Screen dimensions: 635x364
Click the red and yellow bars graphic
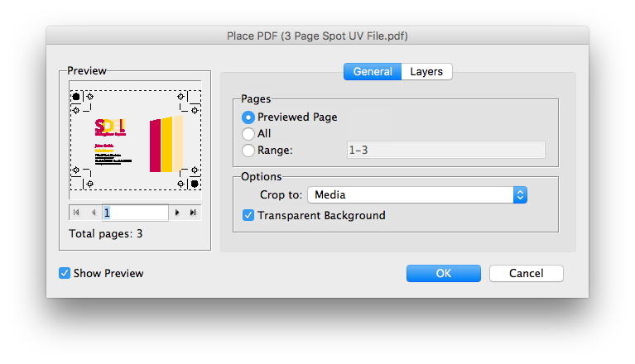166,144
